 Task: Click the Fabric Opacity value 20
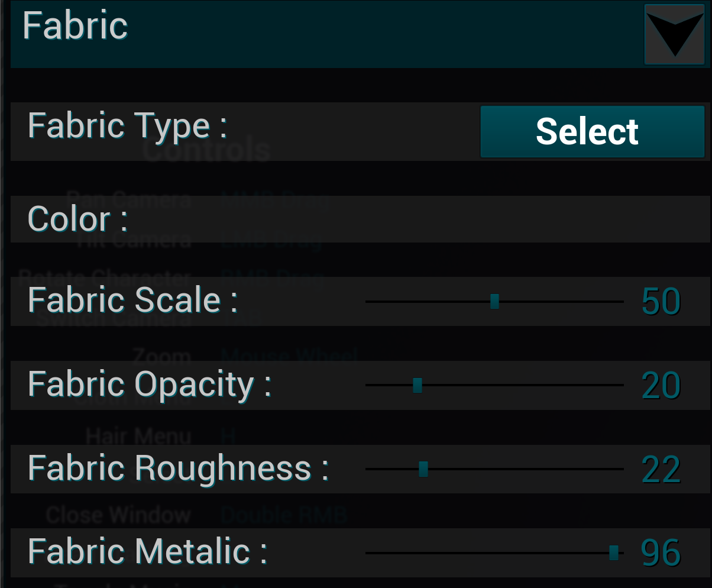click(x=661, y=386)
